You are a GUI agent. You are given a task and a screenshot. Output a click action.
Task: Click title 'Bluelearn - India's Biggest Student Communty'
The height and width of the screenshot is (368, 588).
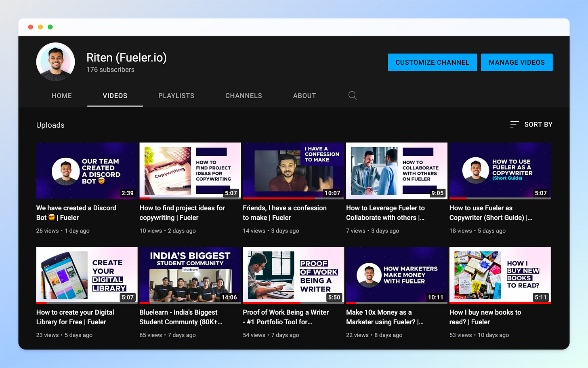point(181,317)
